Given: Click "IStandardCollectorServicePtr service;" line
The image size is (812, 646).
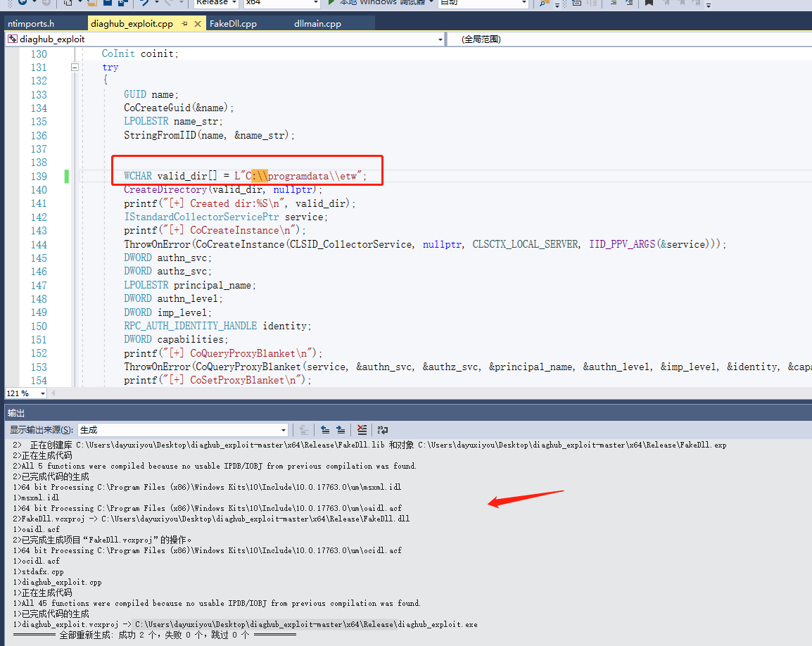Looking at the screenshot, I should coord(225,217).
